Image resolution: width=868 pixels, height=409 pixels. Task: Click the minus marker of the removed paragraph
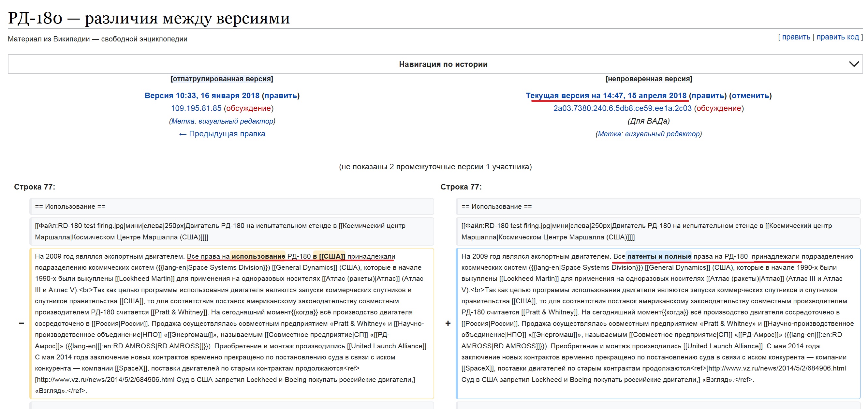(x=21, y=323)
